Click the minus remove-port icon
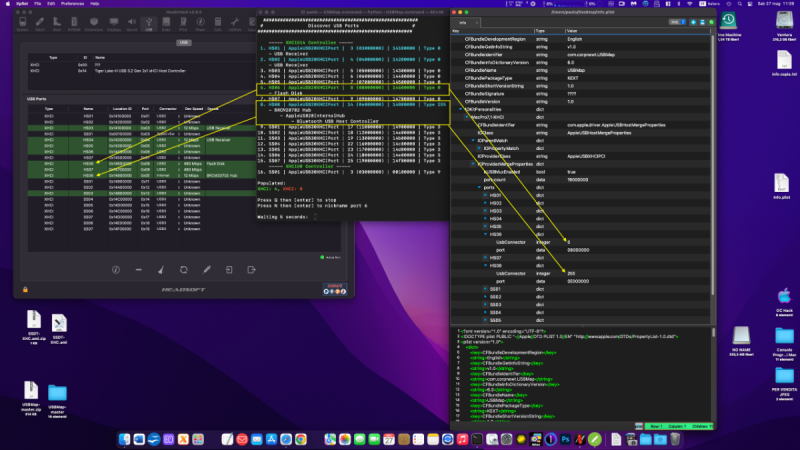 (137, 269)
